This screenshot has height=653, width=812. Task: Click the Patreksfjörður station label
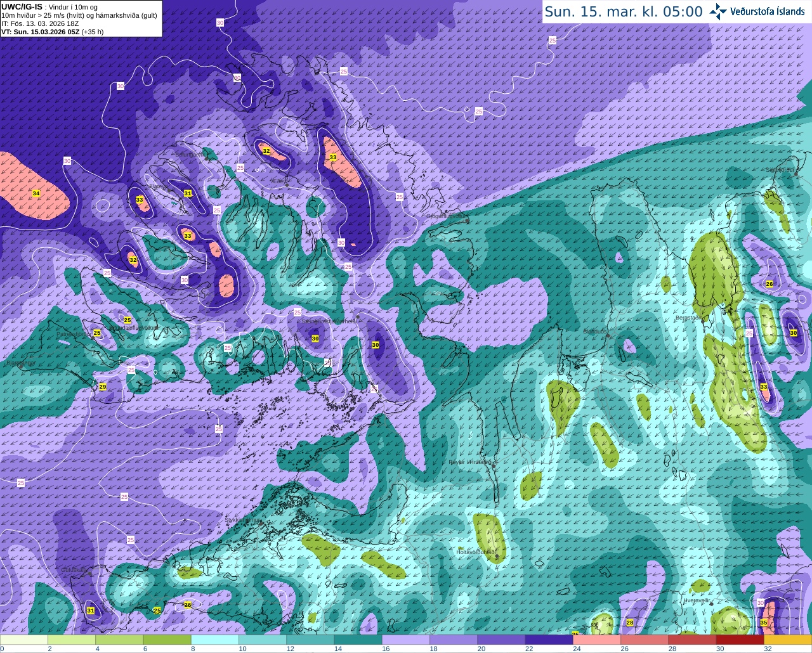tap(74, 333)
